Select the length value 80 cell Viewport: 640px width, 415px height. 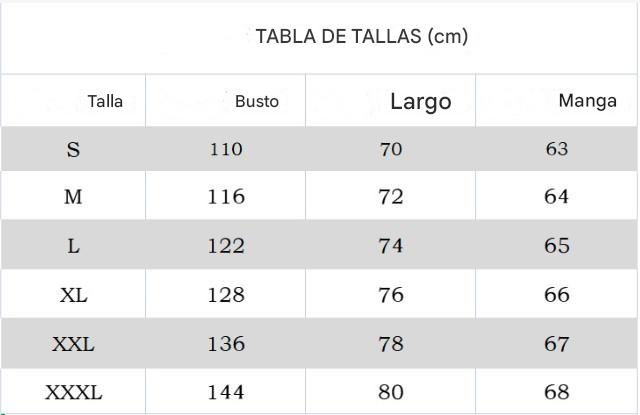[391, 392]
